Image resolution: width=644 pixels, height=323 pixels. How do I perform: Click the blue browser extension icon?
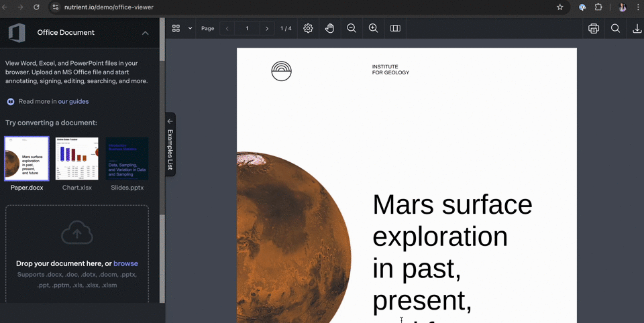(x=582, y=7)
